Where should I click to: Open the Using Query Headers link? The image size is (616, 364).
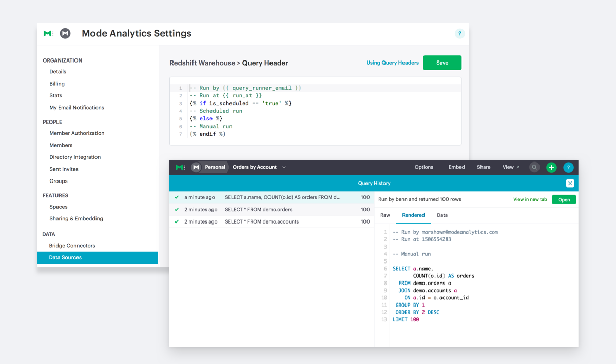[392, 63]
